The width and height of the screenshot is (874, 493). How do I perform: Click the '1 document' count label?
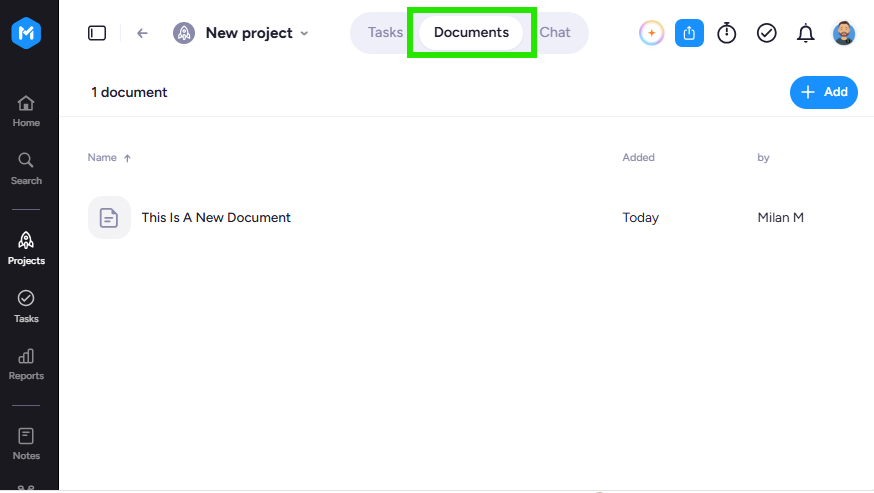[x=129, y=92]
